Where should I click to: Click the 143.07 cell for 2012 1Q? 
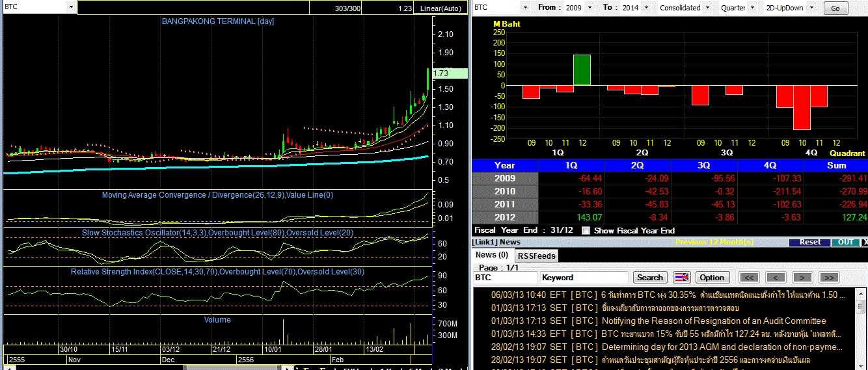[572, 217]
